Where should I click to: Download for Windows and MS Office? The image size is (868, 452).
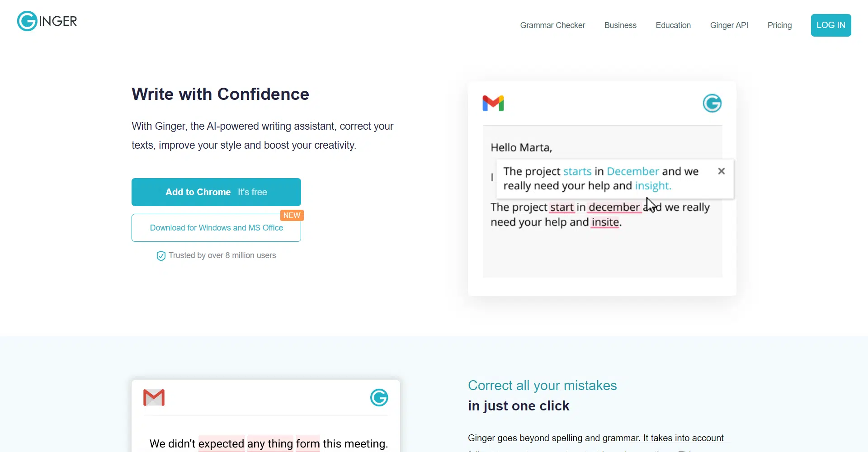pos(216,228)
